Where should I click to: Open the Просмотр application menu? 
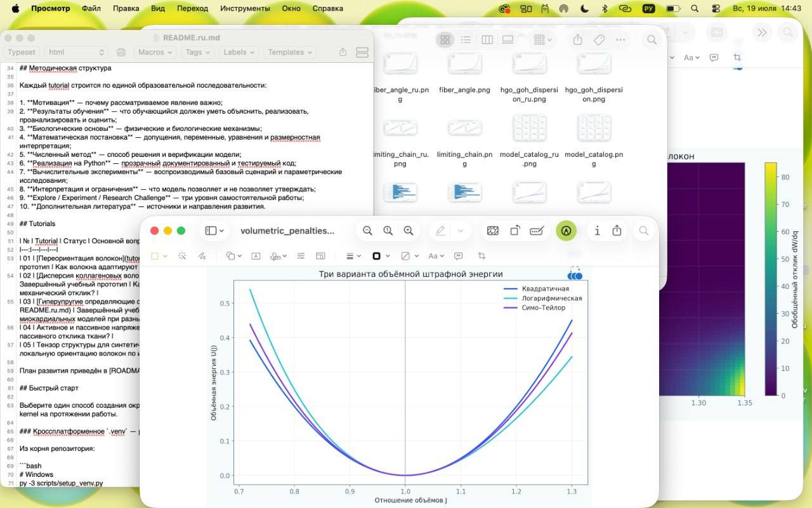pyautogui.click(x=51, y=8)
